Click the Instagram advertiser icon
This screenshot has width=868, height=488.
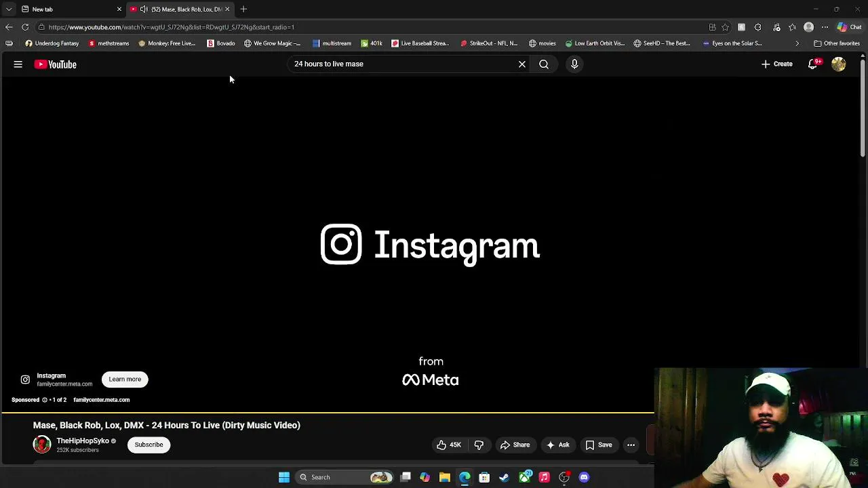[25, 380]
